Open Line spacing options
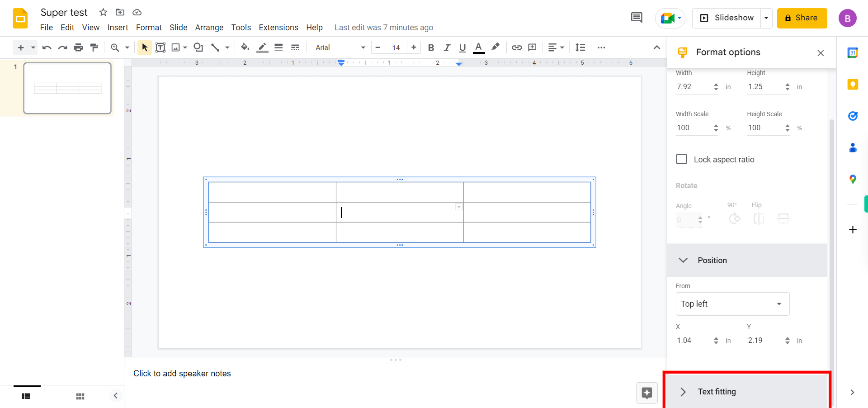This screenshot has height=408, width=868. coord(580,47)
